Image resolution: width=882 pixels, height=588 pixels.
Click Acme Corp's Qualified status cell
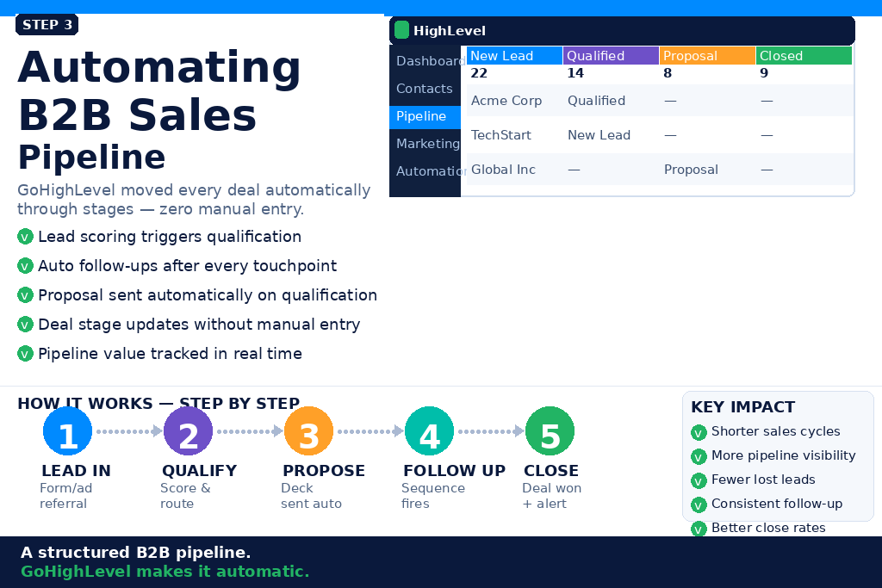596,101
